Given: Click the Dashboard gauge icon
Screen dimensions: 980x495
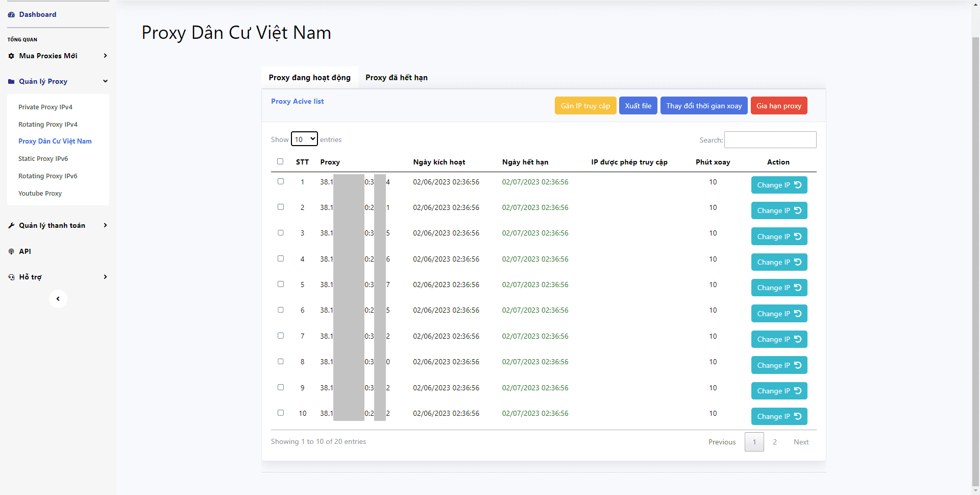Looking at the screenshot, I should (11, 15).
